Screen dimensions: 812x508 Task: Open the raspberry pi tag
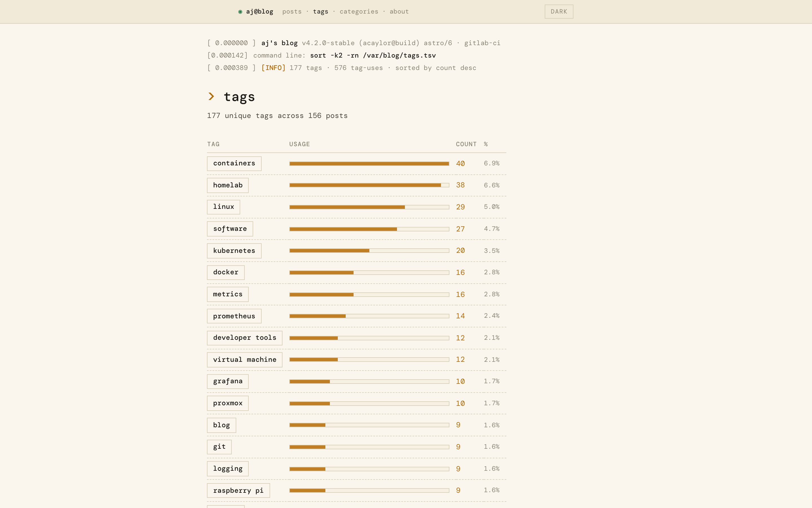point(238,491)
